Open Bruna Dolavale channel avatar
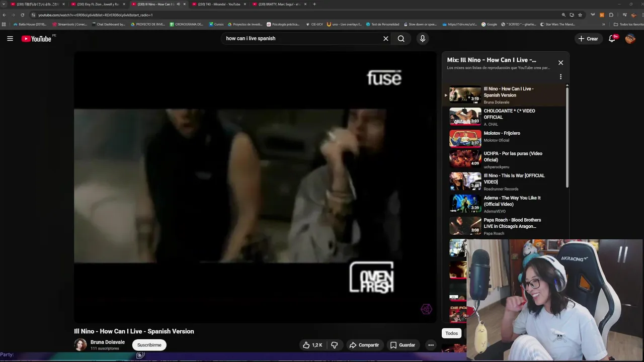The width and height of the screenshot is (644, 362). (80, 345)
